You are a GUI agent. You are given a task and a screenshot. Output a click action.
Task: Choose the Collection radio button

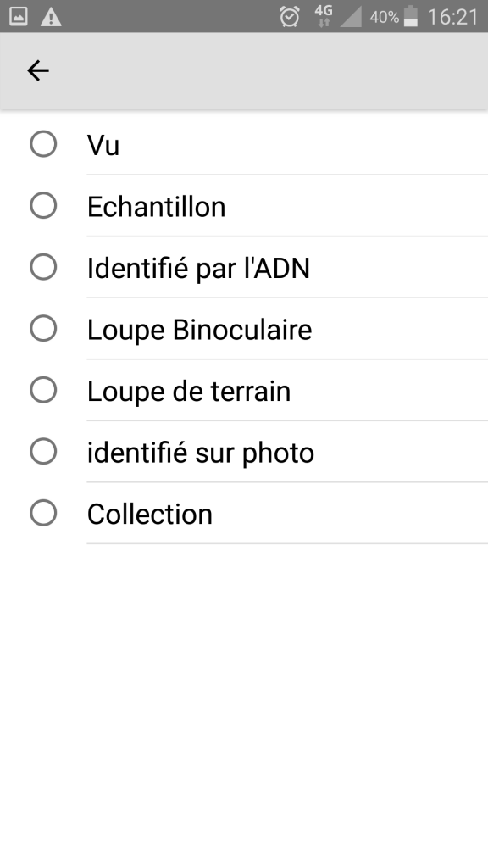(43, 513)
